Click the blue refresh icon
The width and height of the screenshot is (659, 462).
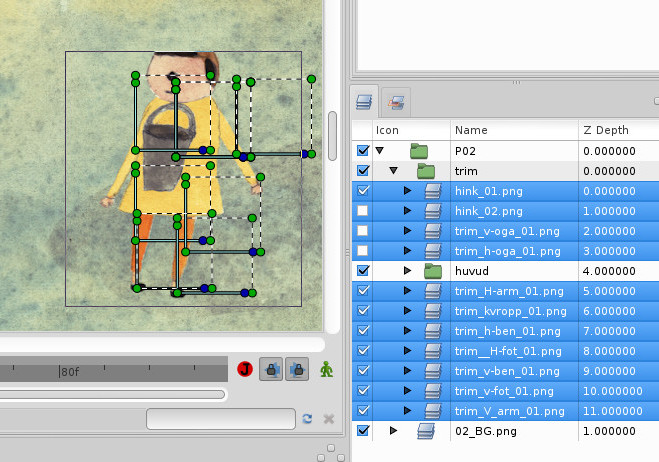[x=308, y=419]
